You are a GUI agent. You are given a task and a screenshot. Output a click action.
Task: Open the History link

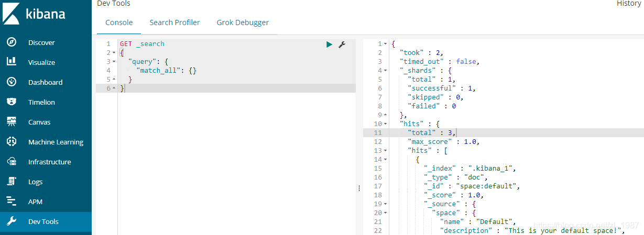pyautogui.click(x=628, y=4)
